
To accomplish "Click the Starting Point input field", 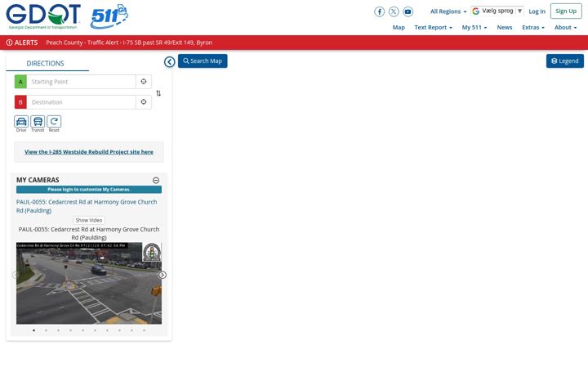I will pyautogui.click(x=81, y=82).
